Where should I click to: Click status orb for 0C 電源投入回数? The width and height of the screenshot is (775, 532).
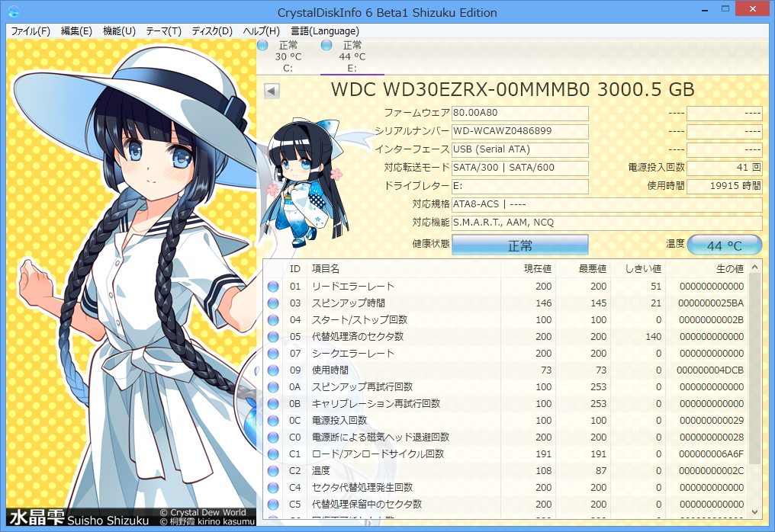coord(273,421)
